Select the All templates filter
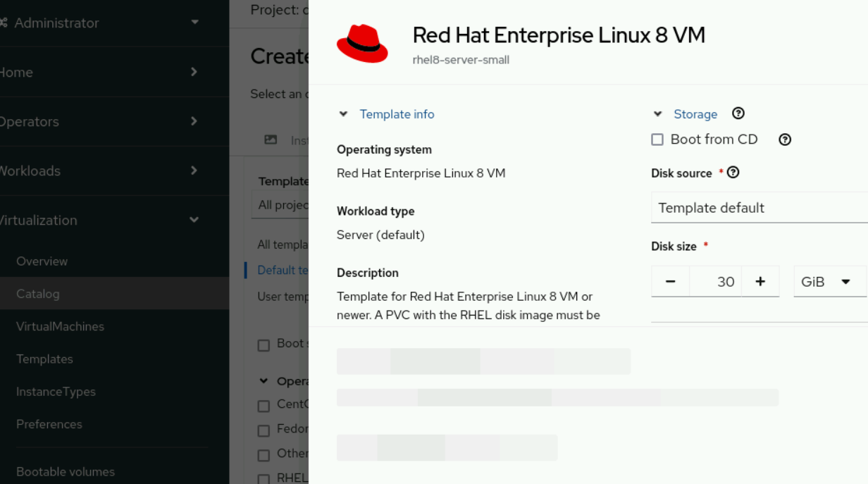 (x=283, y=244)
